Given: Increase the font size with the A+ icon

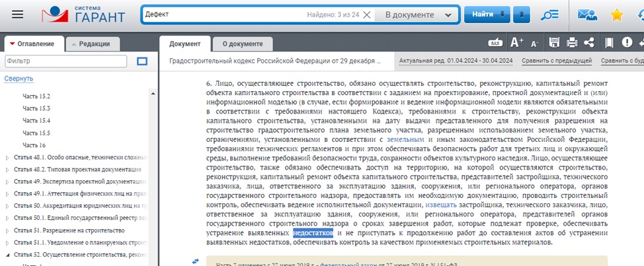Looking at the screenshot, I should coord(516,42).
